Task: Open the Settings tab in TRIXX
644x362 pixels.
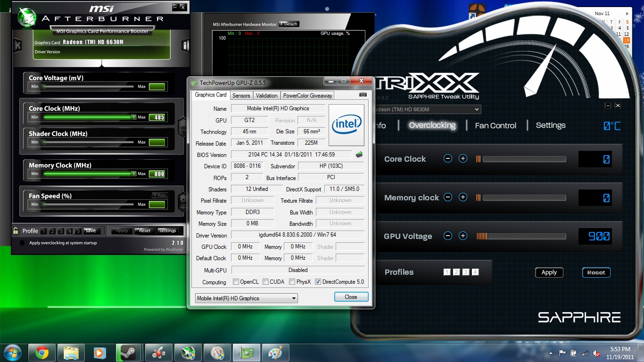Action: tap(551, 125)
